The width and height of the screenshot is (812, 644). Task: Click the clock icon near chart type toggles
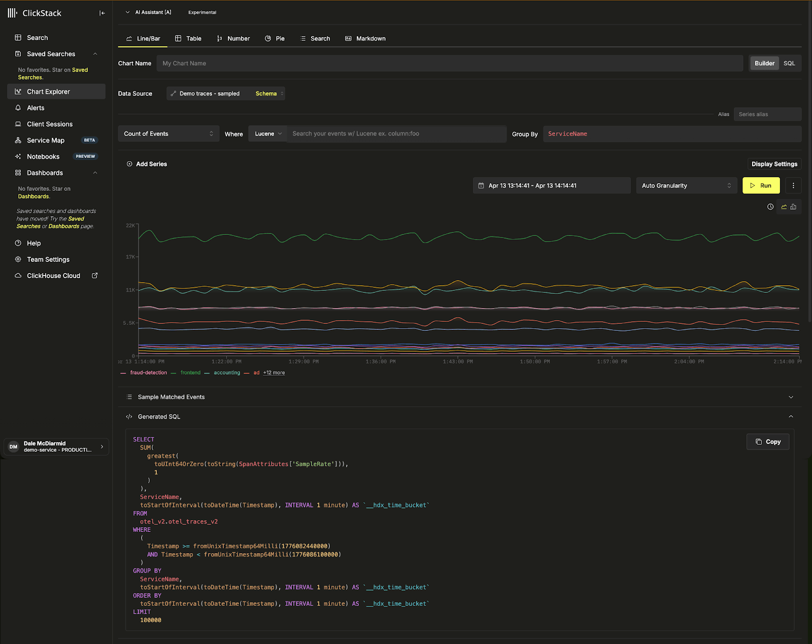770,207
